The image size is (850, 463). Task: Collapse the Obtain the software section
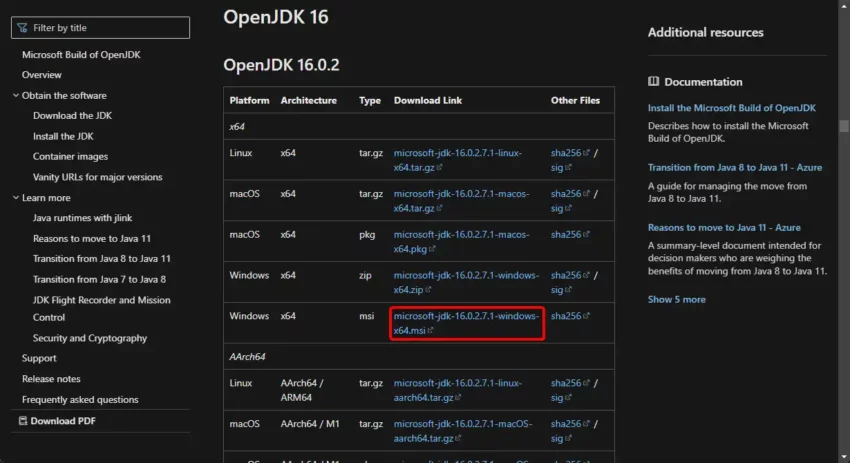[16, 95]
